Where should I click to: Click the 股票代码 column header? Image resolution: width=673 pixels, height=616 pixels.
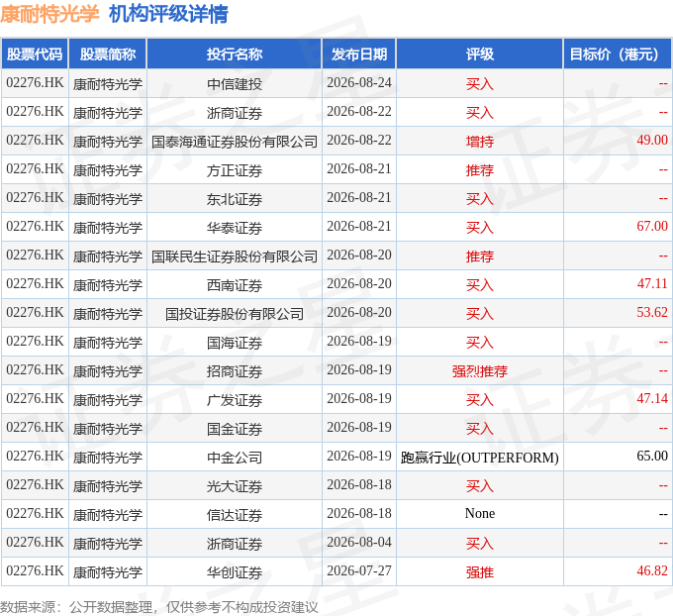(35, 54)
